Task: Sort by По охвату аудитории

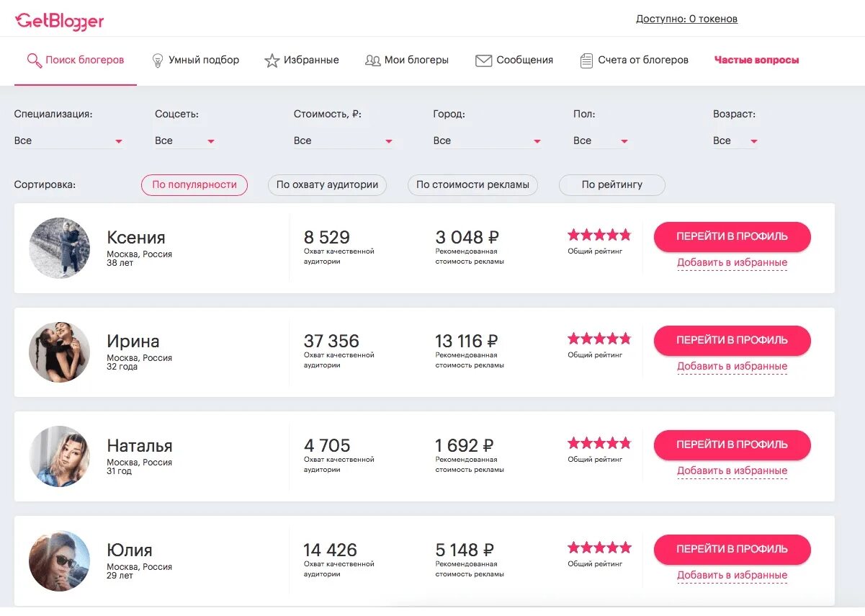Action: point(327,184)
